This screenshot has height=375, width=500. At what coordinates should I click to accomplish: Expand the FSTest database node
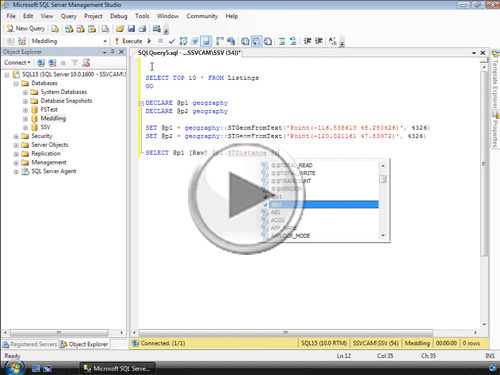click(x=25, y=110)
